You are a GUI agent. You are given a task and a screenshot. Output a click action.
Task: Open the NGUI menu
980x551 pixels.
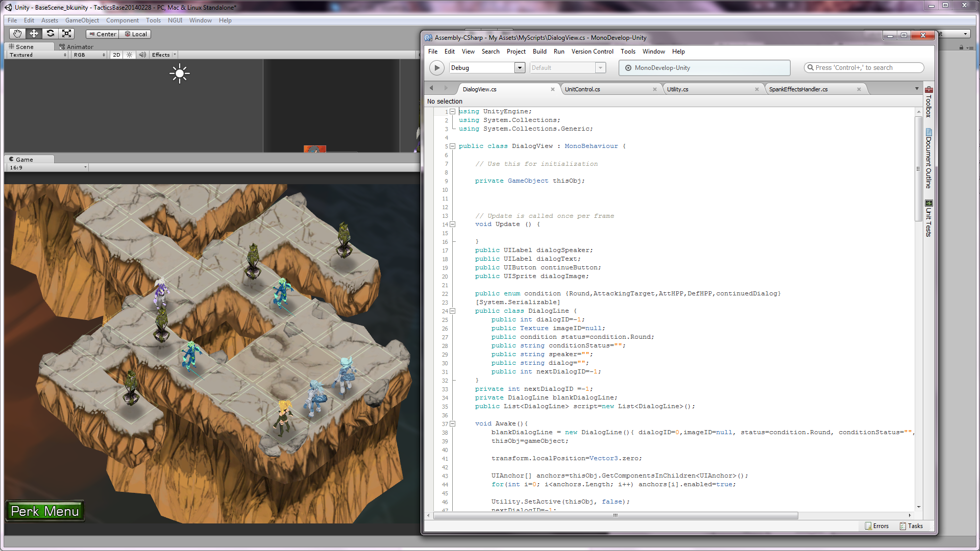point(175,20)
